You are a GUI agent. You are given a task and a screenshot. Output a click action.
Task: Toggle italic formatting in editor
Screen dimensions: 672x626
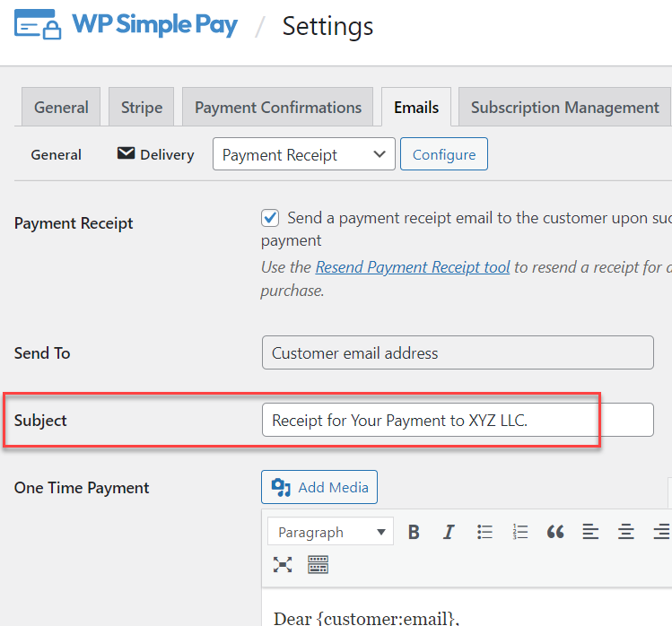tap(449, 532)
